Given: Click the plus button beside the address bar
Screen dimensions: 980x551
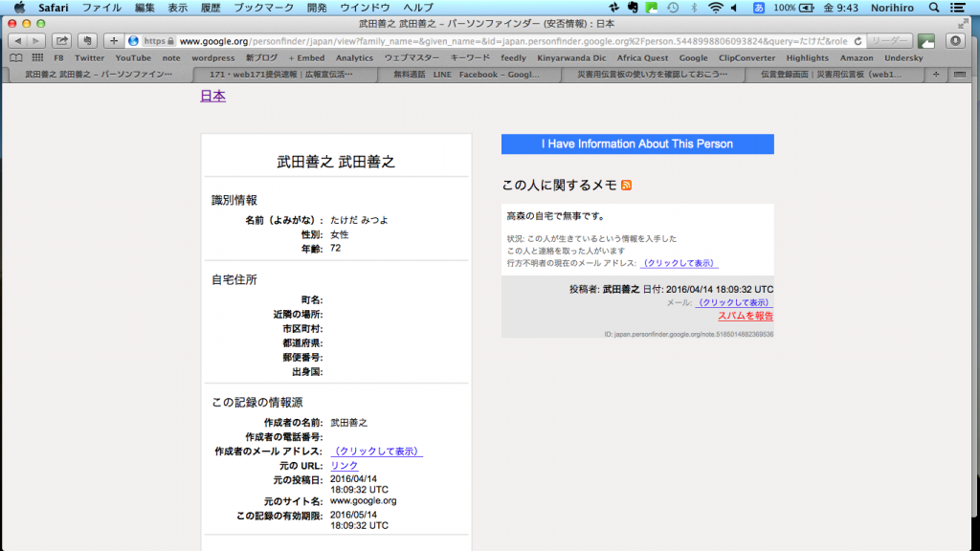Looking at the screenshot, I should [113, 41].
